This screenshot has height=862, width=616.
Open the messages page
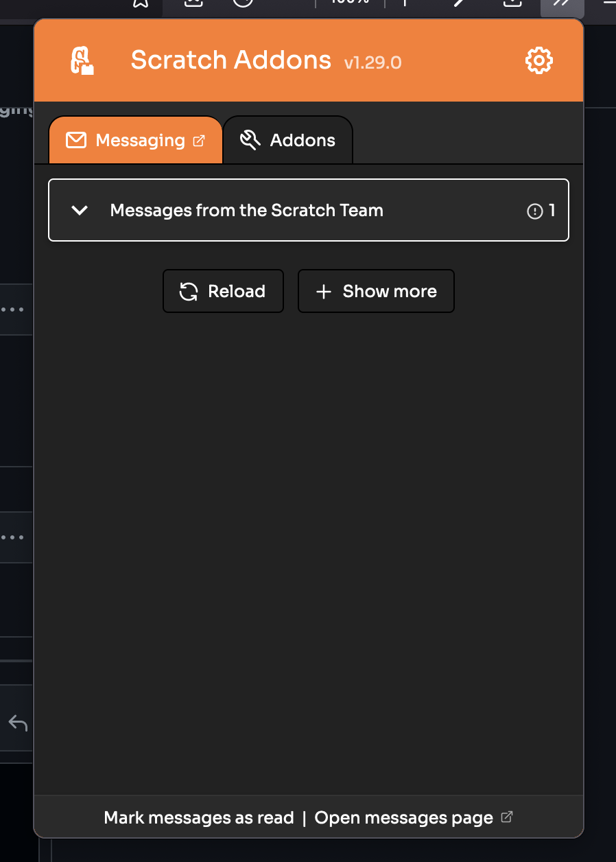[403, 817]
